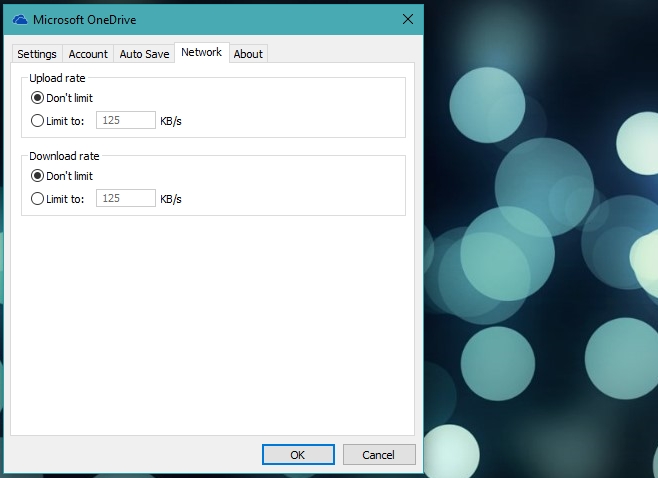Choose Limit to under Upload rate
Viewport: 658px width, 478px height.
pos(57,121)
